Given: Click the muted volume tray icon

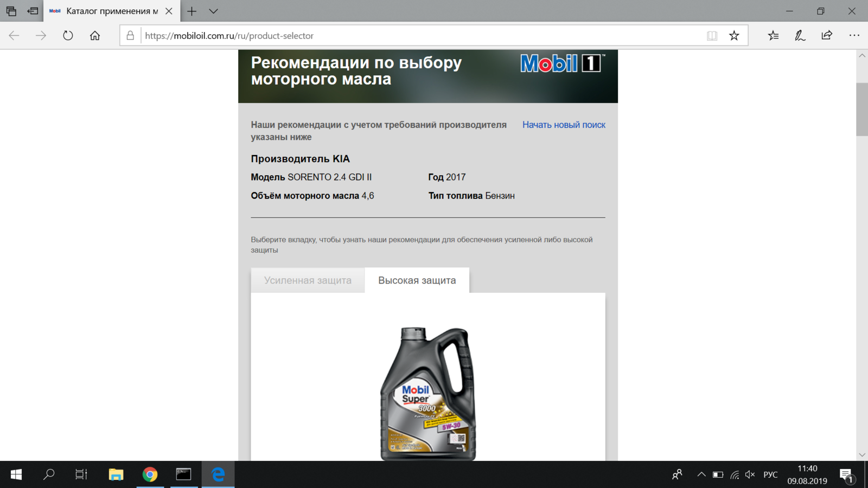Looking at the screenshot, I should pyautogui.click(x=750, y=474).
